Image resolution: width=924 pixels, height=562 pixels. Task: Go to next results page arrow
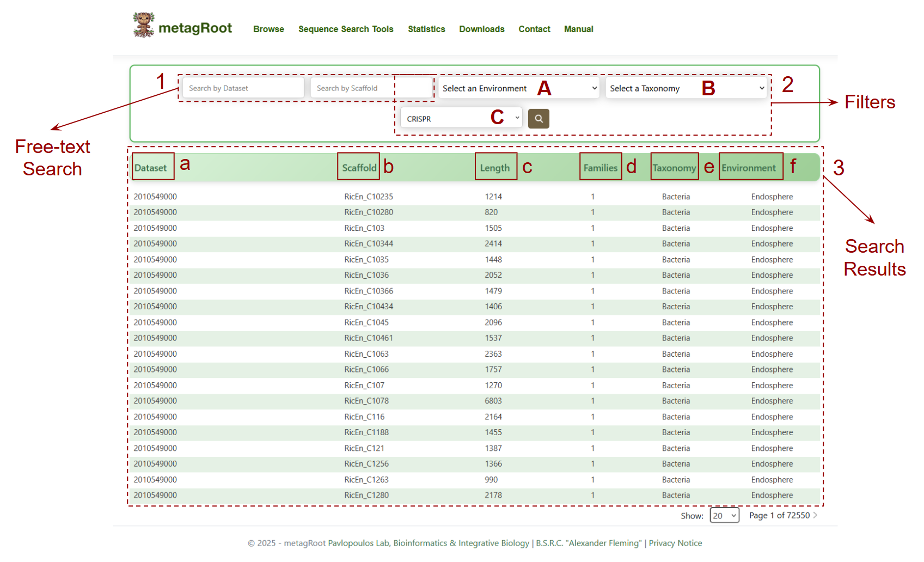pos(815,515)
